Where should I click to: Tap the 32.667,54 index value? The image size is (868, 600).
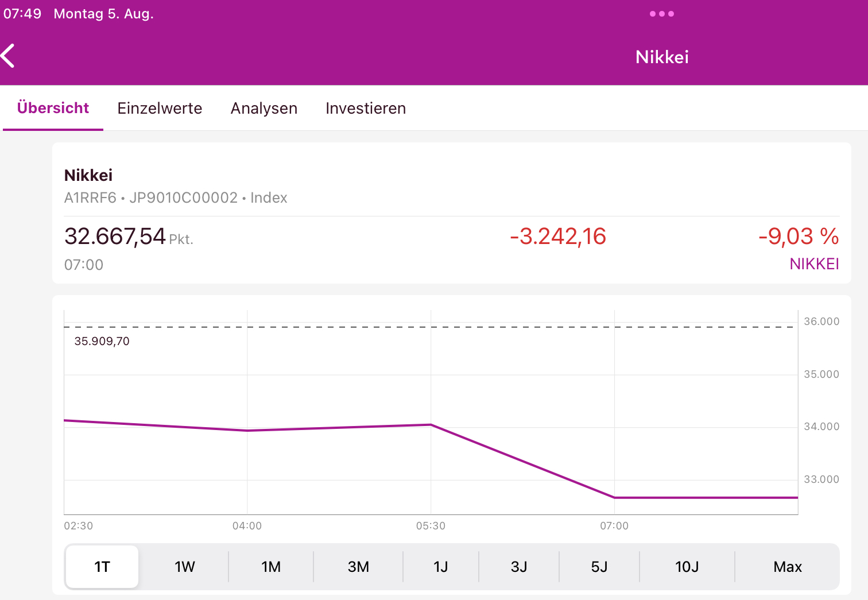pos(115,237)
